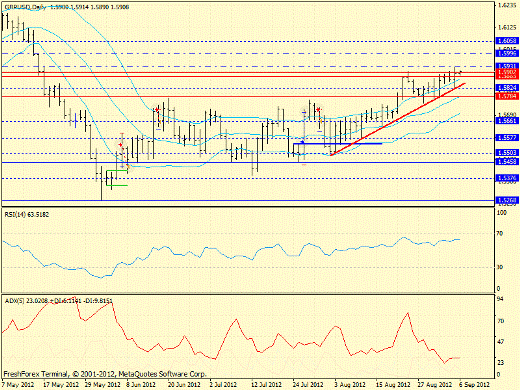Click the 1.5931 price level label

pyautogui.click(x=507, y=66)
